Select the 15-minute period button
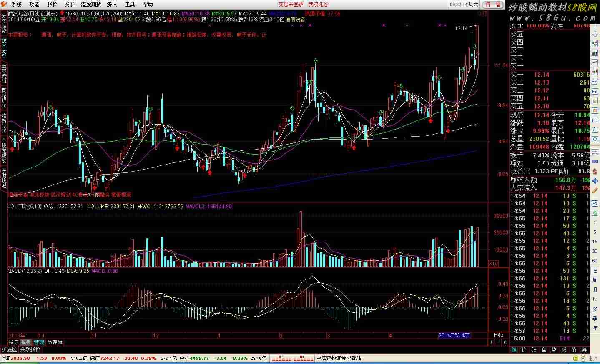Viewport: 600px width, 364px height. click(595, 242)
